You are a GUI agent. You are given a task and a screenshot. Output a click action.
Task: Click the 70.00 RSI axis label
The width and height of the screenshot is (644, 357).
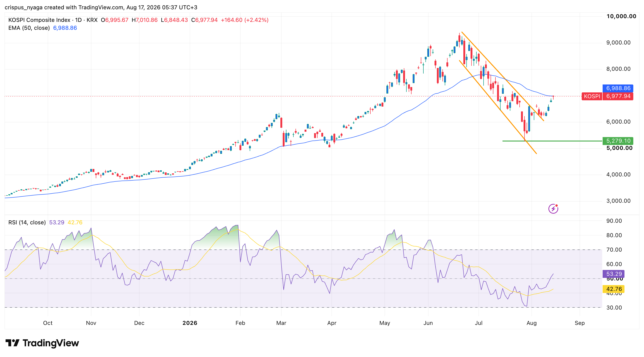(614, 250)
